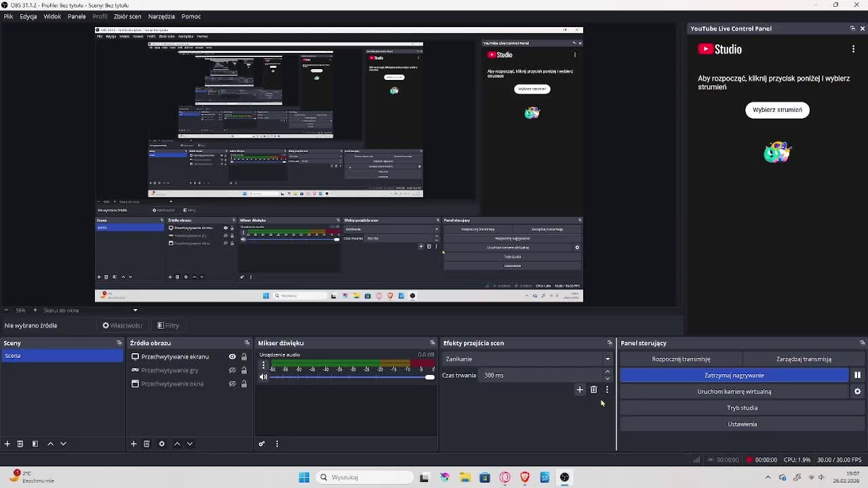Screen dimensions: 868x488
Task: Click the Zatrzymaj nagrywanie button
Action: (734, 375)
